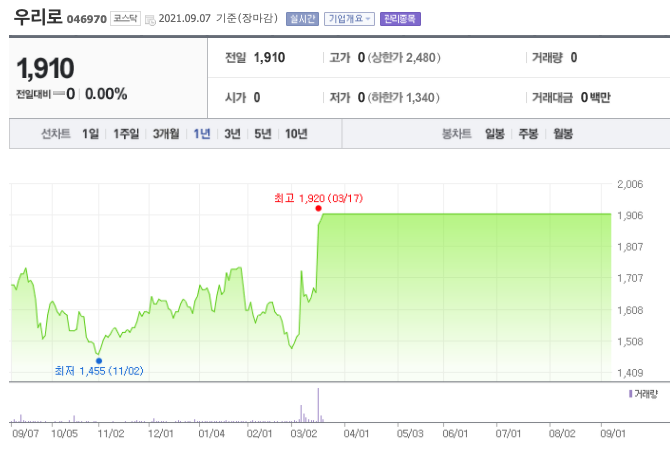Click the tallest volume bar in March
The image size is (670, 457).
click(318, 405)
